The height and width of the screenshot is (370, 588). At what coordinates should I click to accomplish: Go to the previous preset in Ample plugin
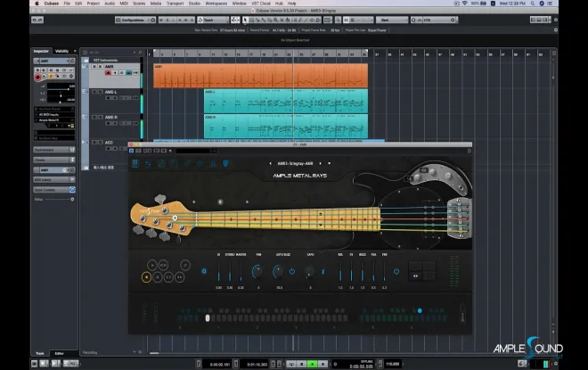[x=270, y=164]
